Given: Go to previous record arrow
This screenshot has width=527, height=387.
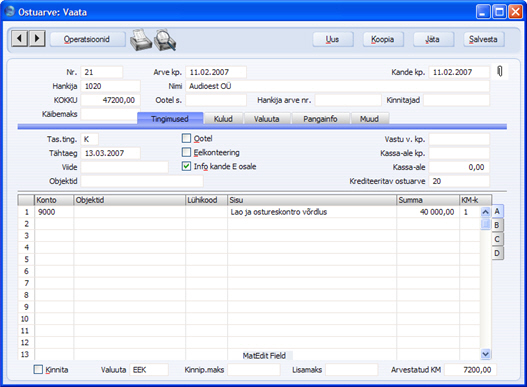Looking at the screenshot, I should point(19,39).
